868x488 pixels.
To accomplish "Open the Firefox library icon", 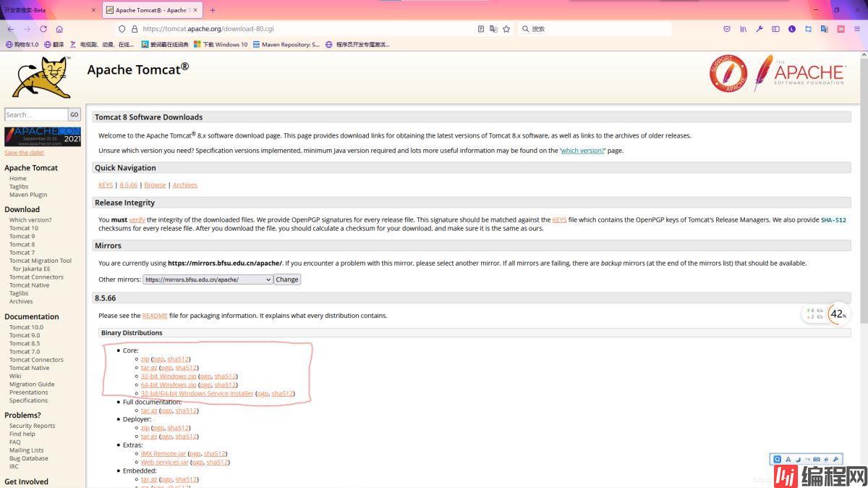I will (743, 29).
